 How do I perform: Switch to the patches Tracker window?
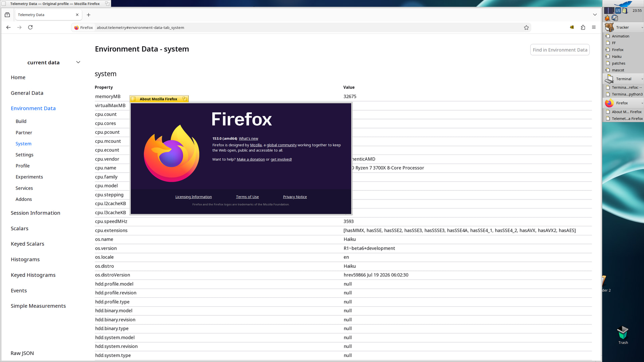coord(624,63)
